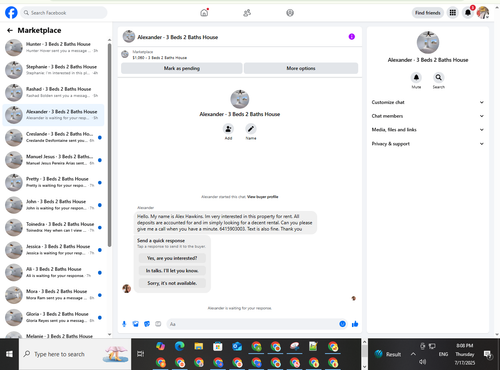
Task: Click the Search Facebook field
Action: click(64, 13)
